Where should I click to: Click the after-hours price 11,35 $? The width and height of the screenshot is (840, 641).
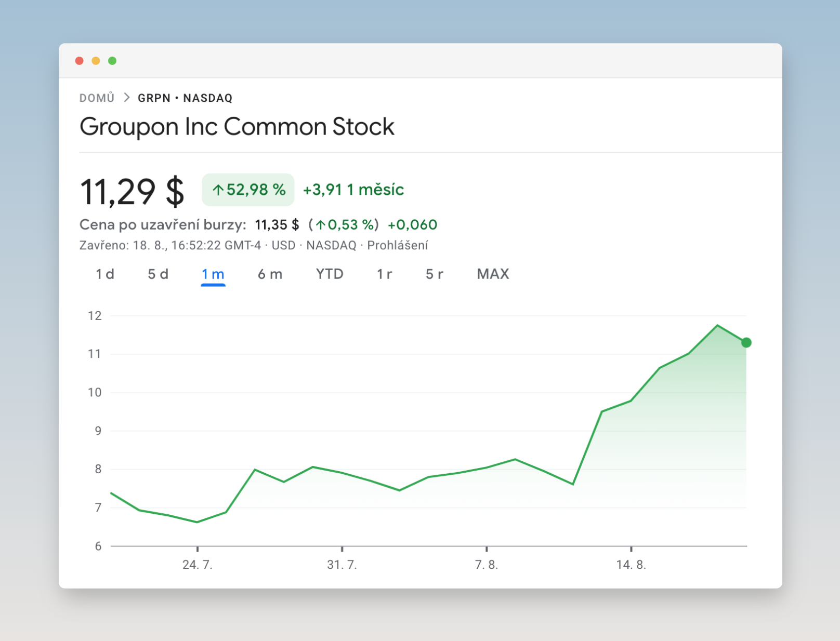(x=277, y=225)
